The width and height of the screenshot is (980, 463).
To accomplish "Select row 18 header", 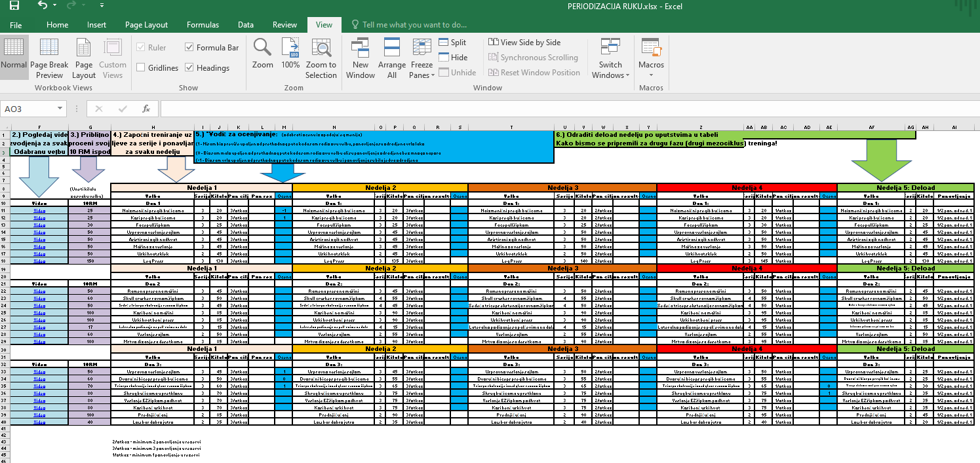I will click(5, 261).
